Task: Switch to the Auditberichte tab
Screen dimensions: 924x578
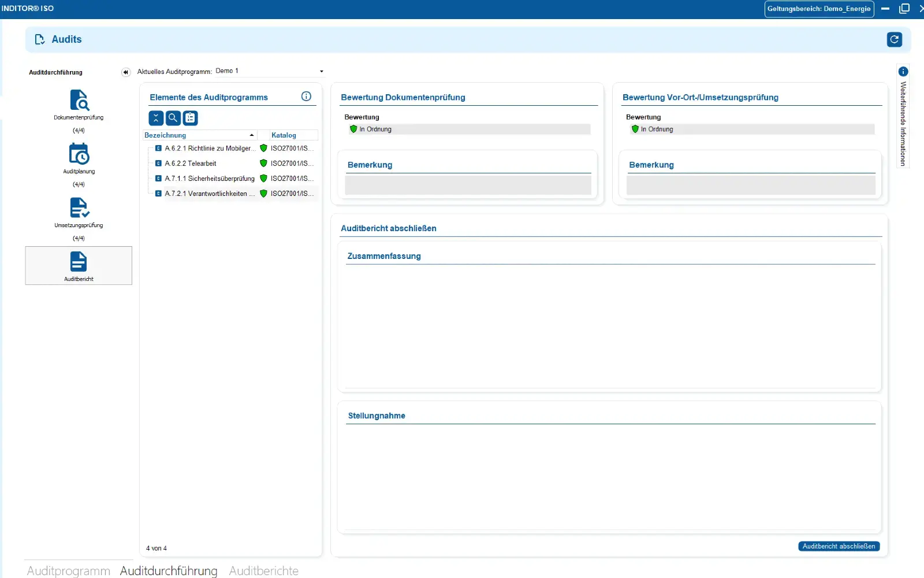Action: 264,571
